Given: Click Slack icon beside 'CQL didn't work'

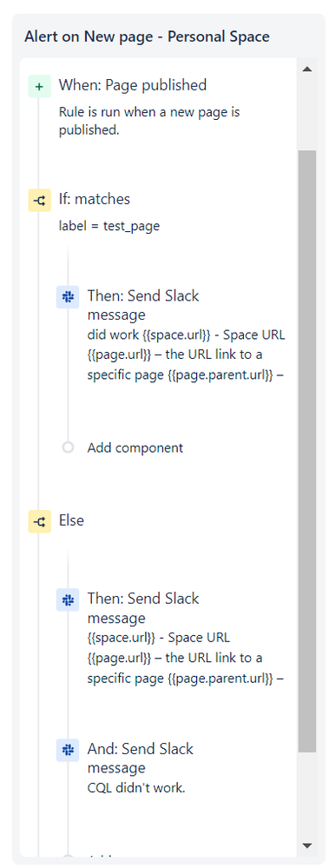Looking at the screenshot, I should tap(68, 750).
